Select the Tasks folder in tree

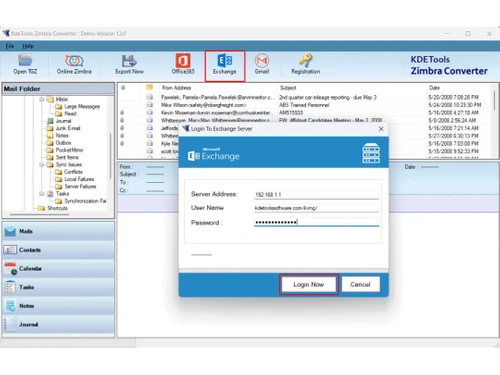tap(62, 194)
